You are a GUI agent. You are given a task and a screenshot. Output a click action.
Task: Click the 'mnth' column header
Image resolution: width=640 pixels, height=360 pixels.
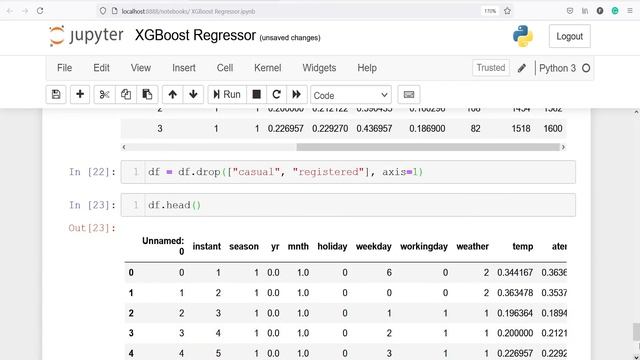pos(298,247)
